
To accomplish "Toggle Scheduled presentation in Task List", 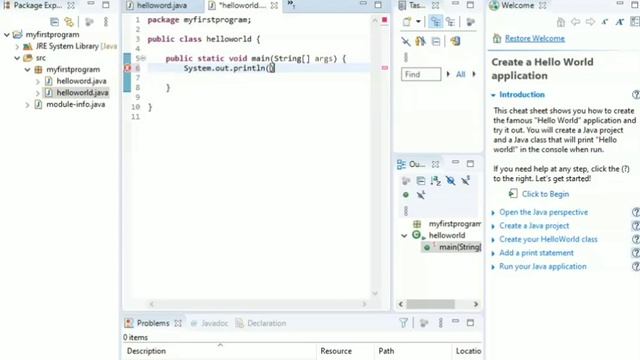I will 450,22.
